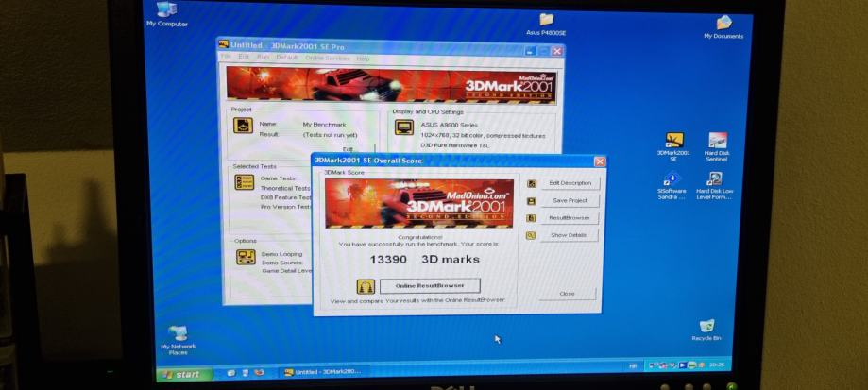Click the Demo Sounds option label
This screenshot has height=390, width=868.
click(281, 263)
